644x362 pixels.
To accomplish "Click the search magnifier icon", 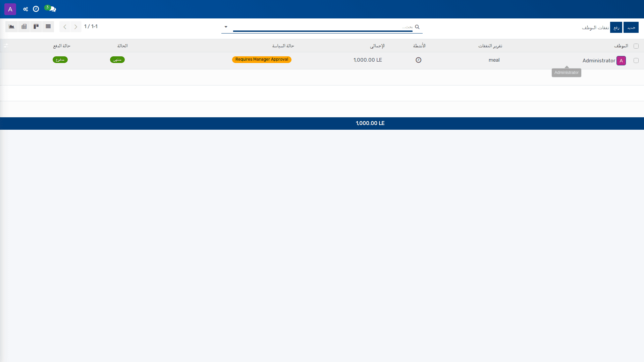I will tap(417, 27).
